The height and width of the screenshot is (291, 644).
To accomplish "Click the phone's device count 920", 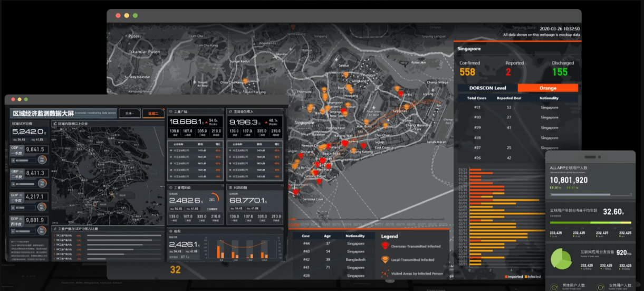I will (x=621, y=252).
